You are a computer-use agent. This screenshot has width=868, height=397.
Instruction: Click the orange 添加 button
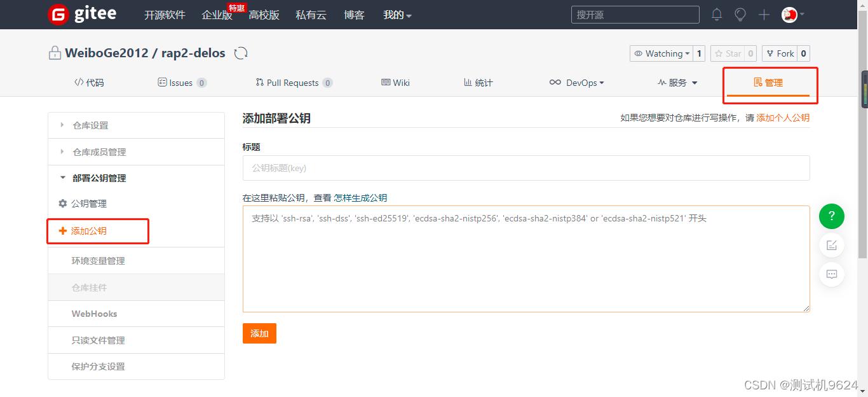[x=259, y=333]
